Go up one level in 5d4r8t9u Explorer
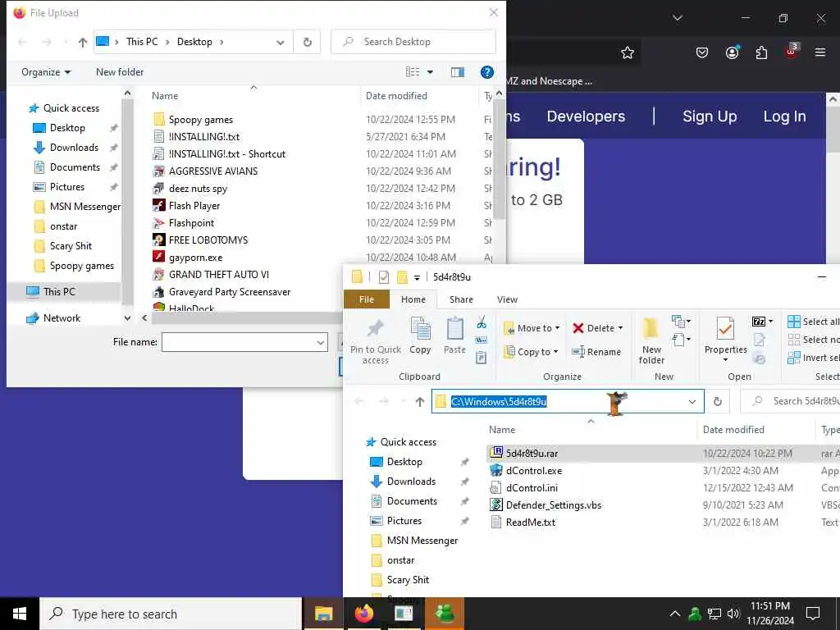 pyautogui.click(x=419, y=401)
